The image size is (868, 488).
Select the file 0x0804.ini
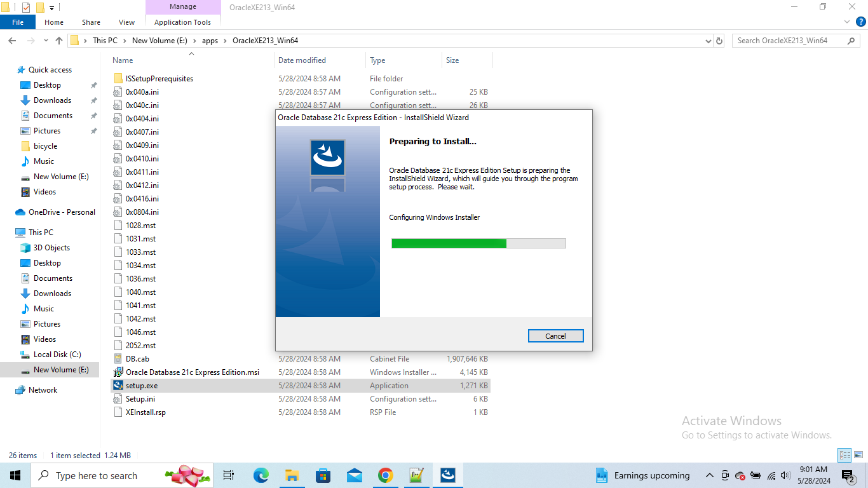point(142,212)
